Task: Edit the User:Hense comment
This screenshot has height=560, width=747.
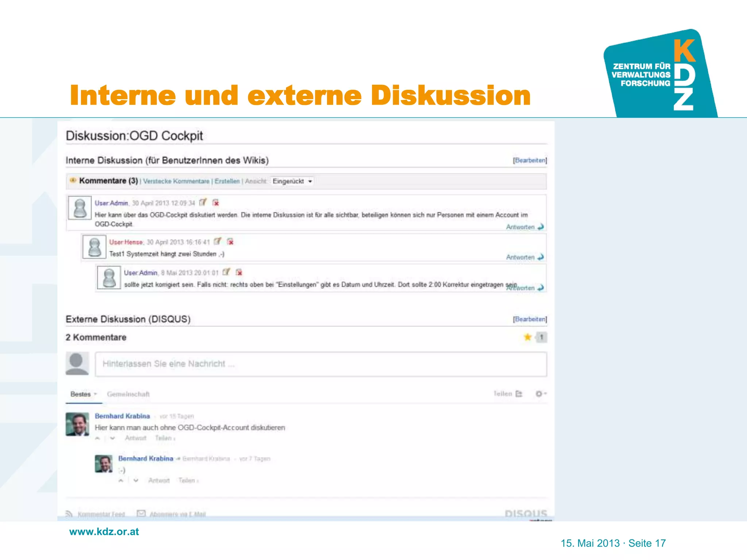Action: (x=217, y=241)
